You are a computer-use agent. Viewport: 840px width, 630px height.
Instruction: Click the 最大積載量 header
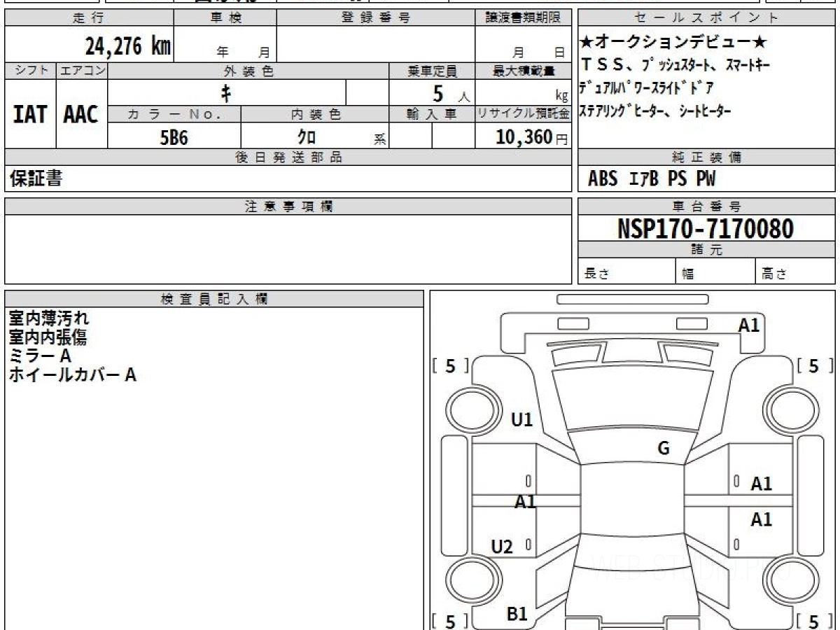[x=523, y=71]
